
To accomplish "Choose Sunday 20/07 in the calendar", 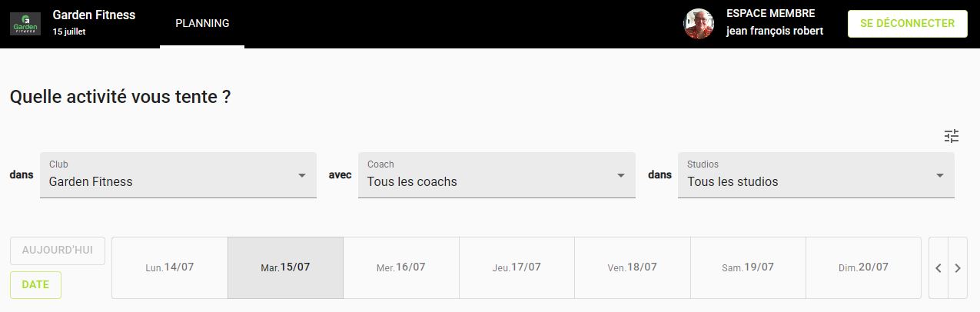I will [863, 267].
